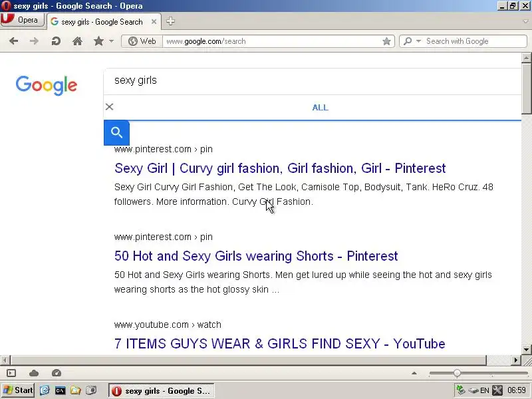Click the horizontal scrollbar right arrow
This screenshot has width=532, height=399.
tap(516, 360)
